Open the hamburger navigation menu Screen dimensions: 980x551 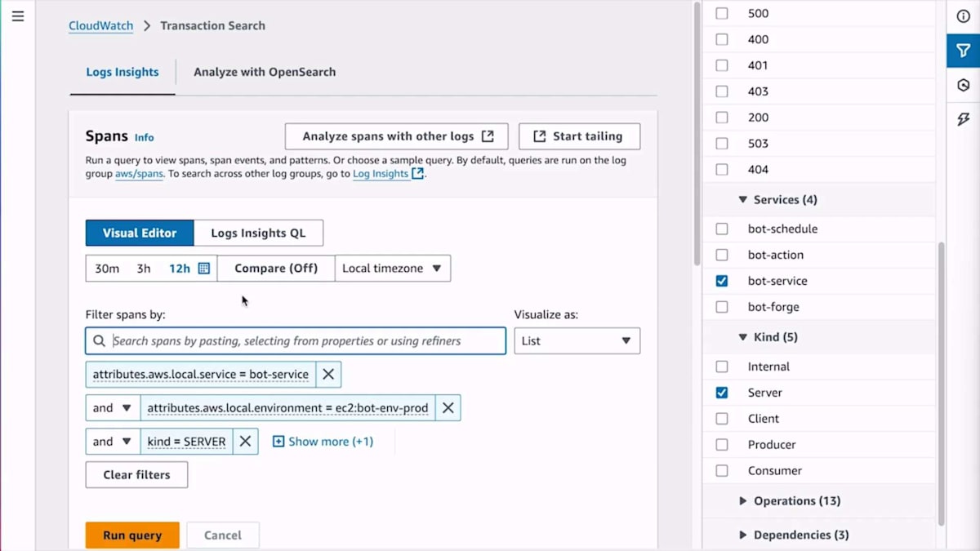tap(18, 16)
